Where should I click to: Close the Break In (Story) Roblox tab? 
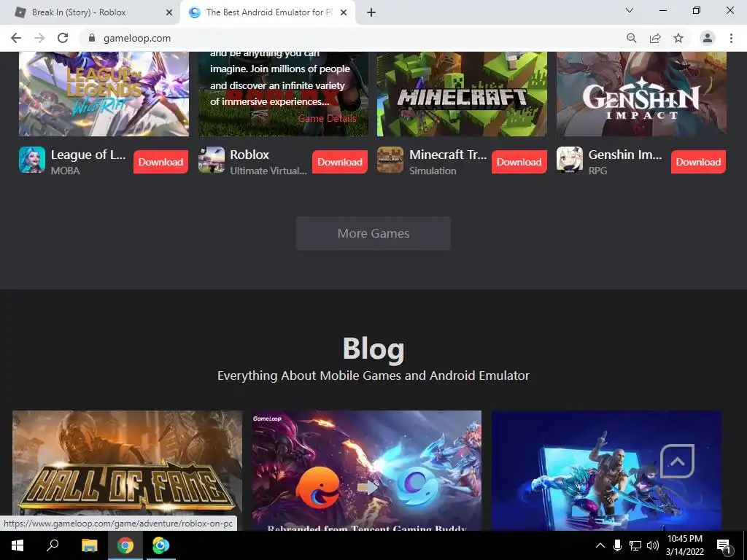click(169, 12)
